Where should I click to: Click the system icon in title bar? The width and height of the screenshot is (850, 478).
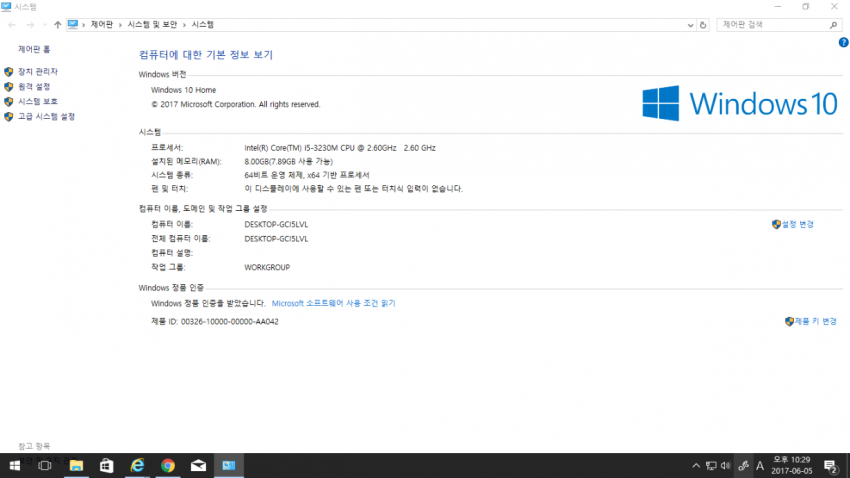click(x=6, y=7)
